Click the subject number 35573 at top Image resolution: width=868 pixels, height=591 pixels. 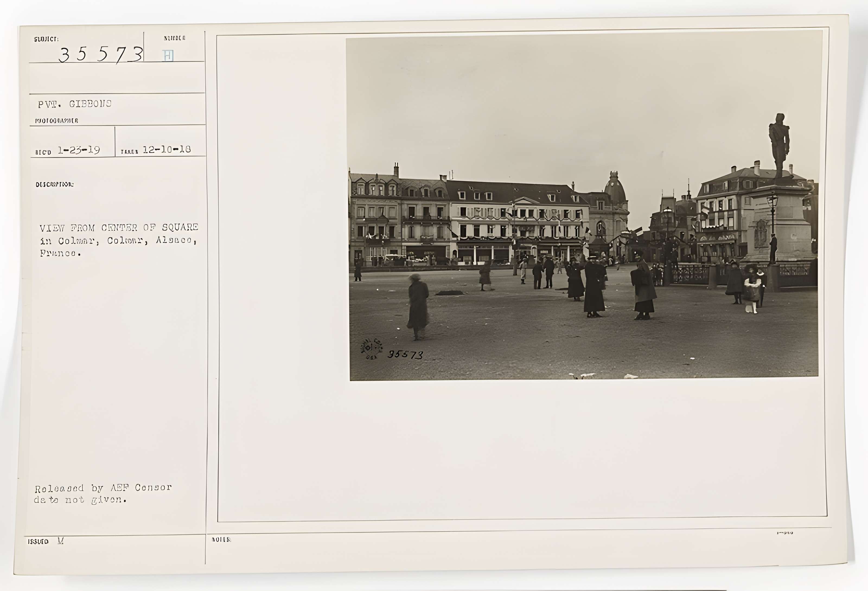click(x=100, y=54)
